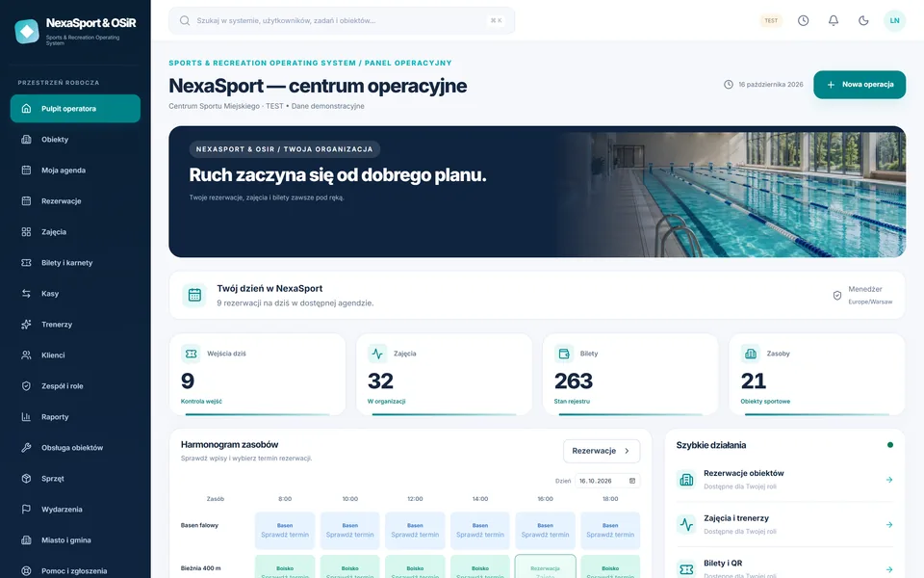
Task: Click arrow next to Zajęcia i trenerzy
Action: [x=888, y=524]
